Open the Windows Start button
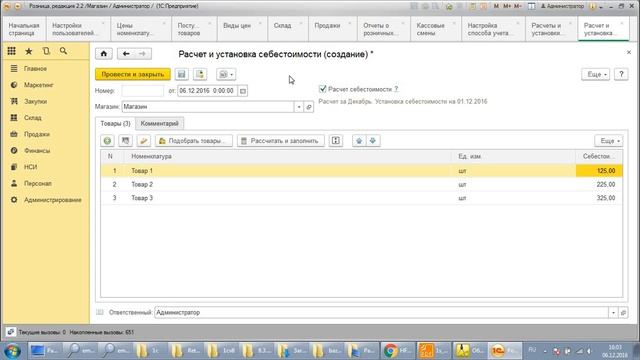The image size is (640, 360). tap(12, 351)
